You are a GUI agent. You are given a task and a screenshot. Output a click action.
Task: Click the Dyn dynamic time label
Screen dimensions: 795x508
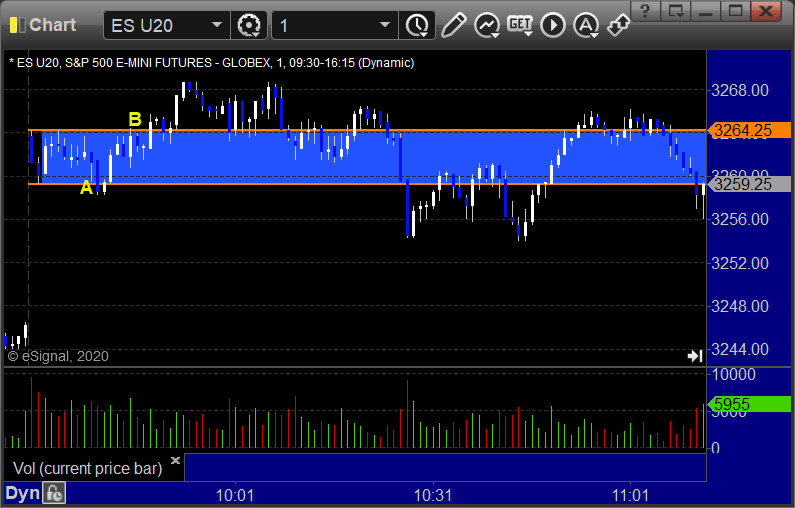(22, 493)
